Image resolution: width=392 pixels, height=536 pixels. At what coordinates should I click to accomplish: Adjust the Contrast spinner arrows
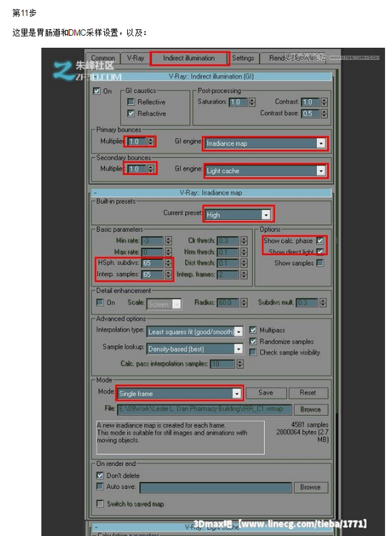[324, 102]
